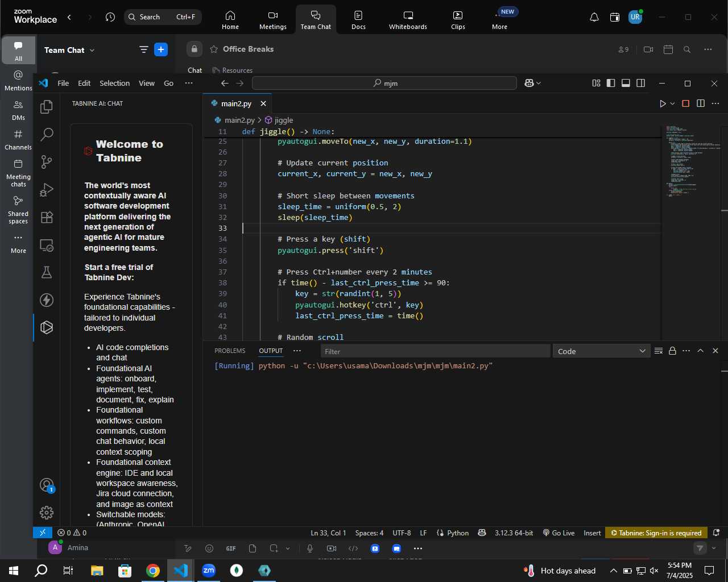Open the View menu in VS Code

(x=147, y=83)
